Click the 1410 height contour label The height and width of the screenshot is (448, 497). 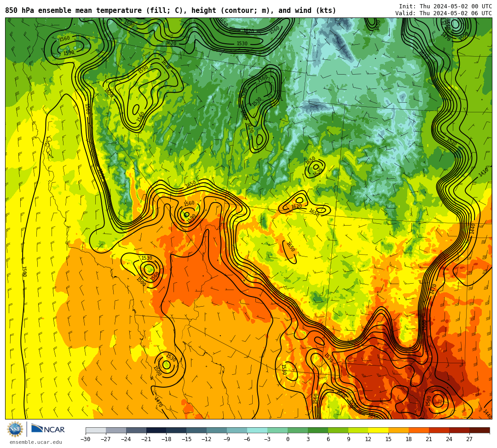click(x=484, y=172)
